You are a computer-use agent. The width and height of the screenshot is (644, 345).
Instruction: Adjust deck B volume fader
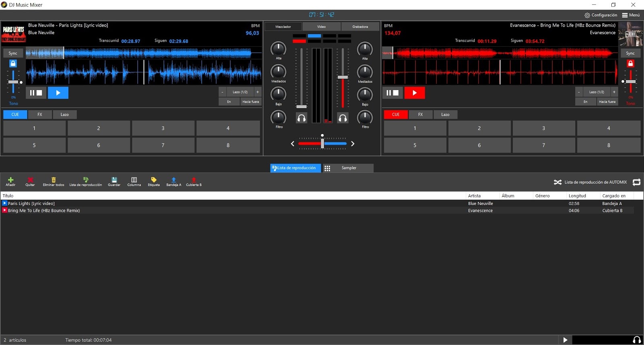coord(343,77)
